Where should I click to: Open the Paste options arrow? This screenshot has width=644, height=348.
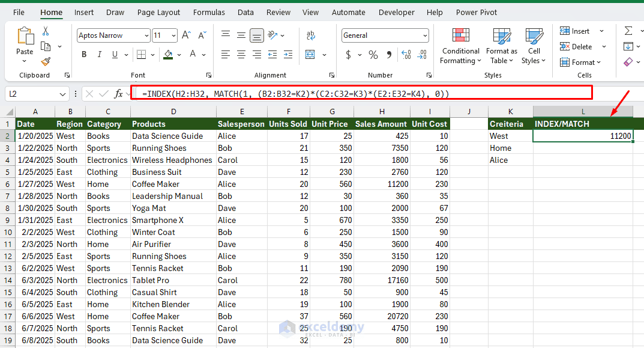tap(25, 61)
